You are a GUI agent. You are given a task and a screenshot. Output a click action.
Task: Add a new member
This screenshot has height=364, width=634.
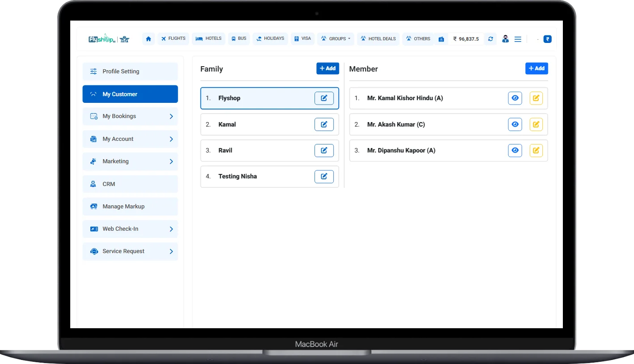[536, 68]
